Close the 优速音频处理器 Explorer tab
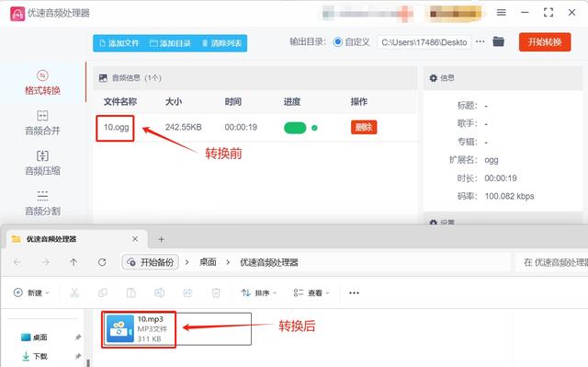Screen dimensions: 588x367 click(135, 239)
